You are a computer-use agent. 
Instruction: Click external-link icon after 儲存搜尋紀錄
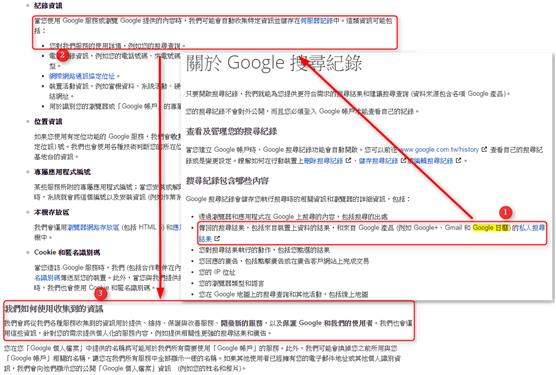coord(403,161)
